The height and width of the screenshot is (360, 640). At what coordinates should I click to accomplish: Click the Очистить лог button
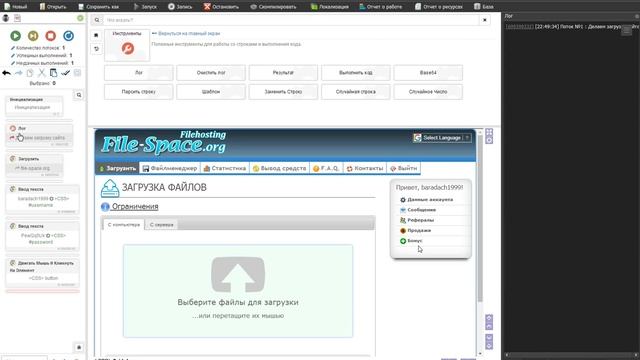pyautogui.click(x=211, y=73)
